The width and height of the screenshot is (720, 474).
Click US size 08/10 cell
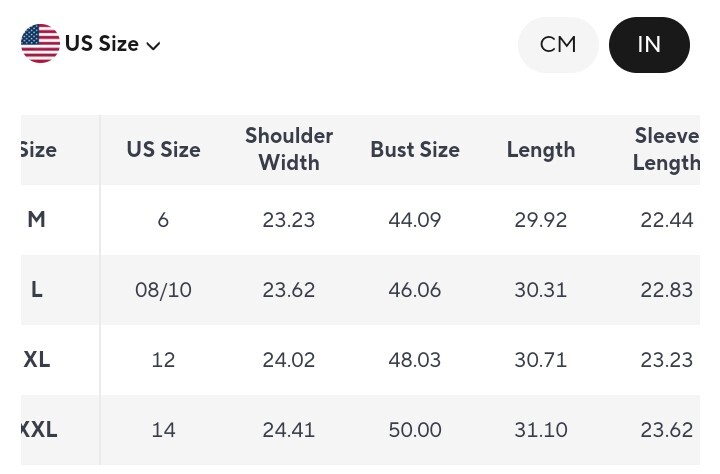point(163,290)
